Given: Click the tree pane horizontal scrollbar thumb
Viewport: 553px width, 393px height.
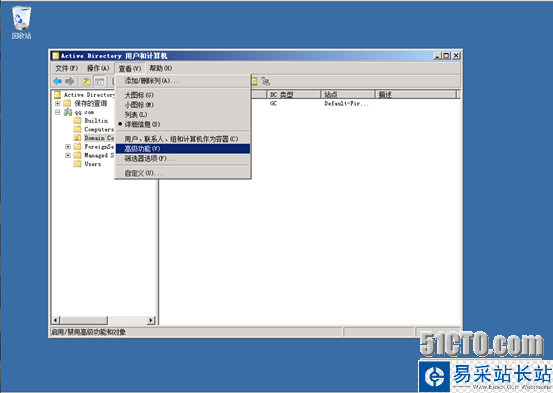Looking at the screenshot, I should click(84, 320).
